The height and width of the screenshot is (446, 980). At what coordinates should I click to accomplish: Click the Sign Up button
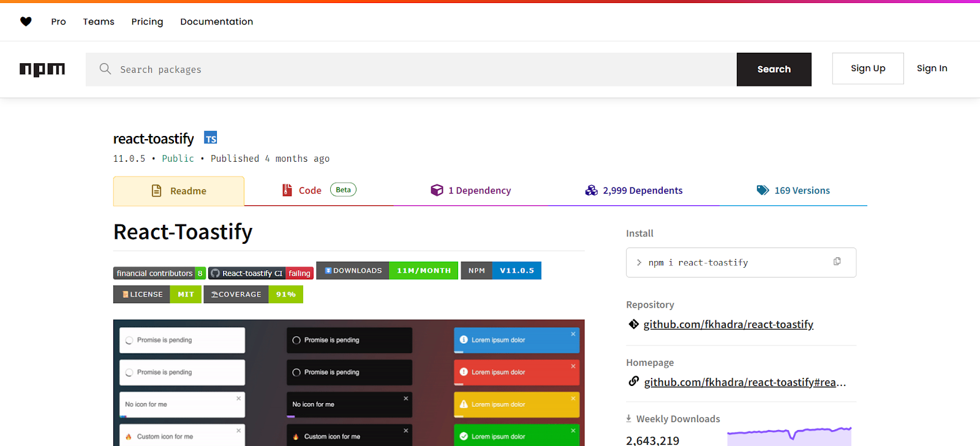867,69
